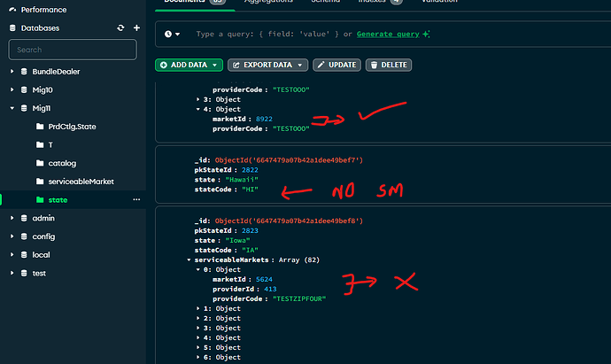
Task: Open the ADD DATA dropdown
Action: point(188,65)
